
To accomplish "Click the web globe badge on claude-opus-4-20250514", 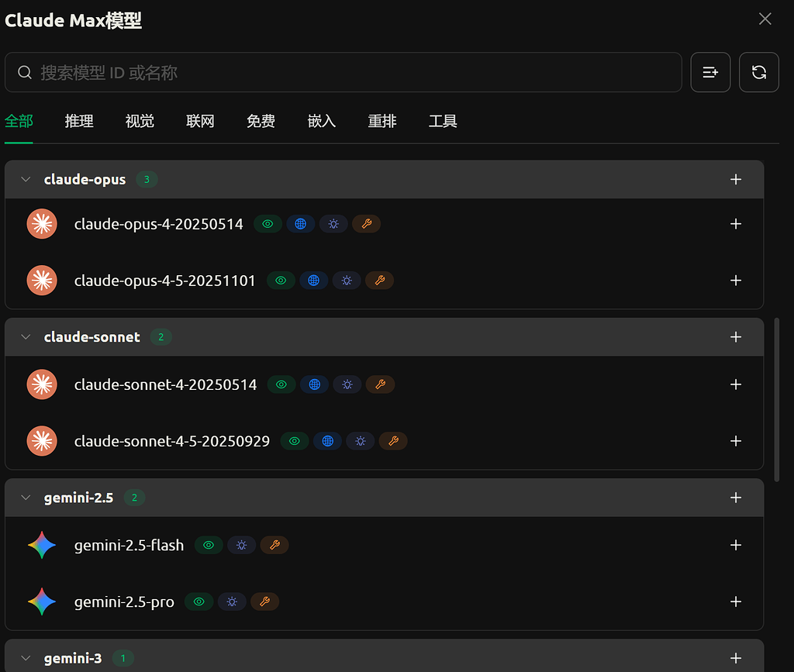I will point(301,224).
